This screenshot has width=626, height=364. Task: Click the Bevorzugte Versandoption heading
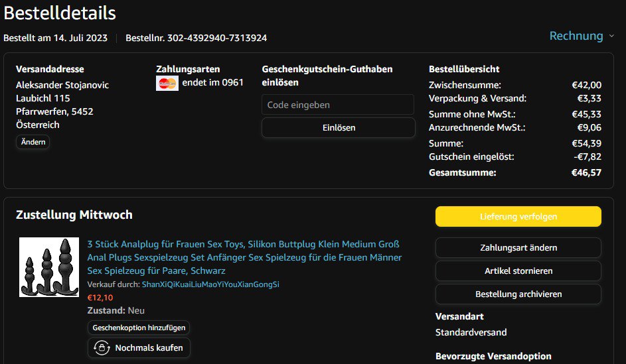[493, 357]
